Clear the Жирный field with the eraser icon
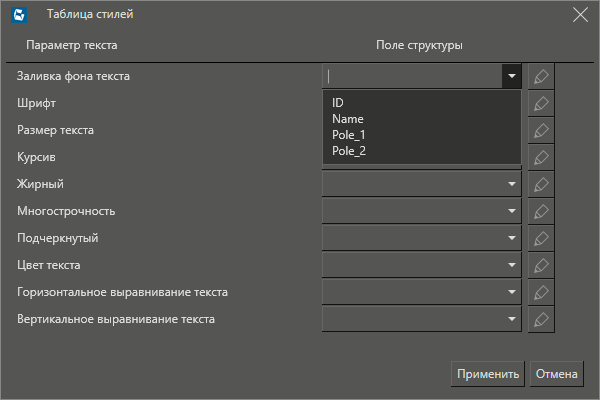Screen dimensions: 600x400 [x=541, y=184]
